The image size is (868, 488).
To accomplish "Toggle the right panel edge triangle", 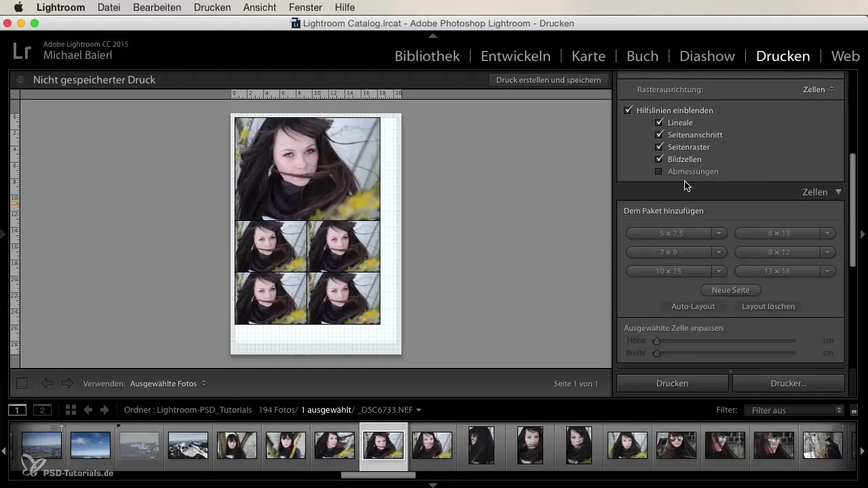I will tap(863, 234).
